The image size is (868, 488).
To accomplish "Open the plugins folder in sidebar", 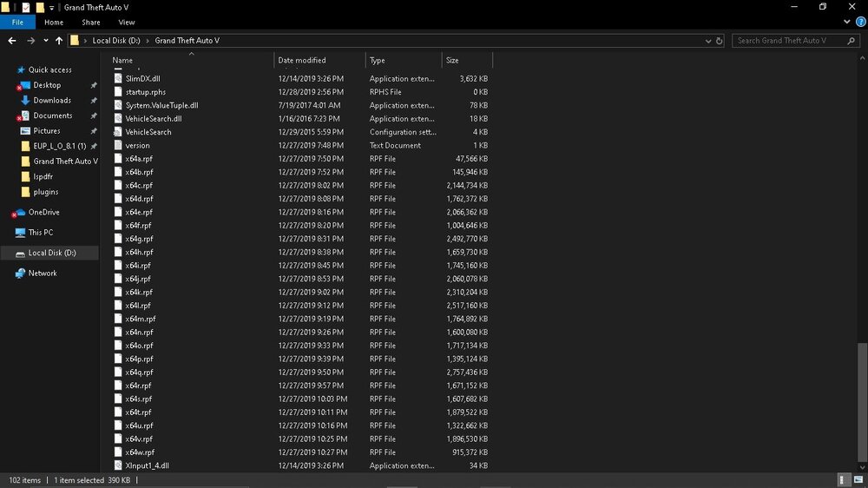I will click(x=45, y=192).
